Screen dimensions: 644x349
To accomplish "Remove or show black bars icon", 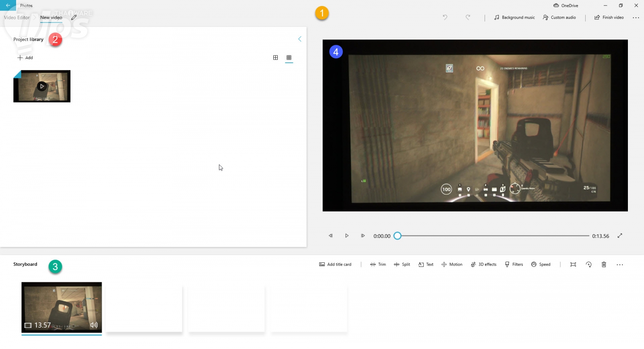I will (x=573, y=264).
